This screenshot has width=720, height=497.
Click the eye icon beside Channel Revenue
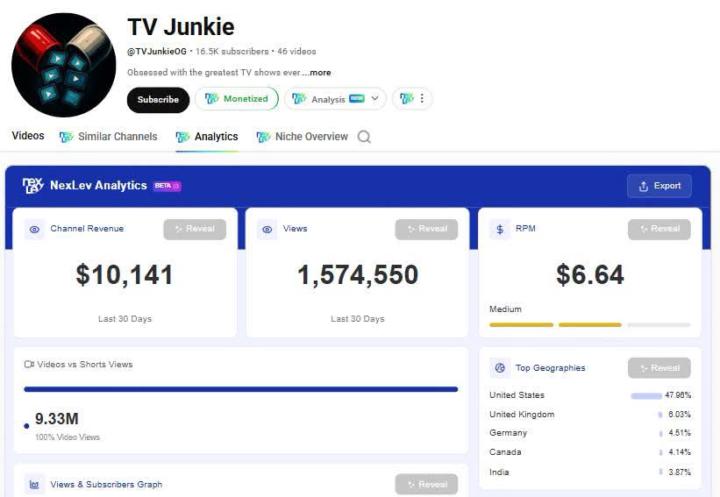34,229
